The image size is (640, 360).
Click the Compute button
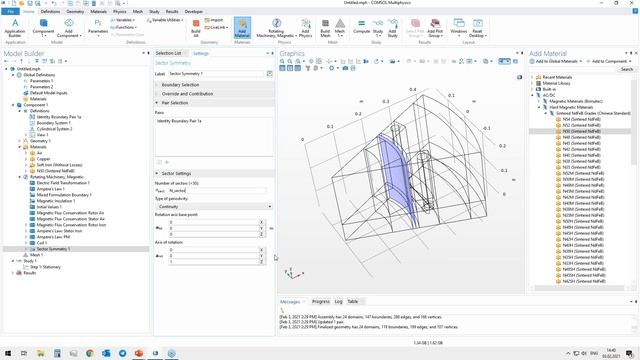(362, 28)
